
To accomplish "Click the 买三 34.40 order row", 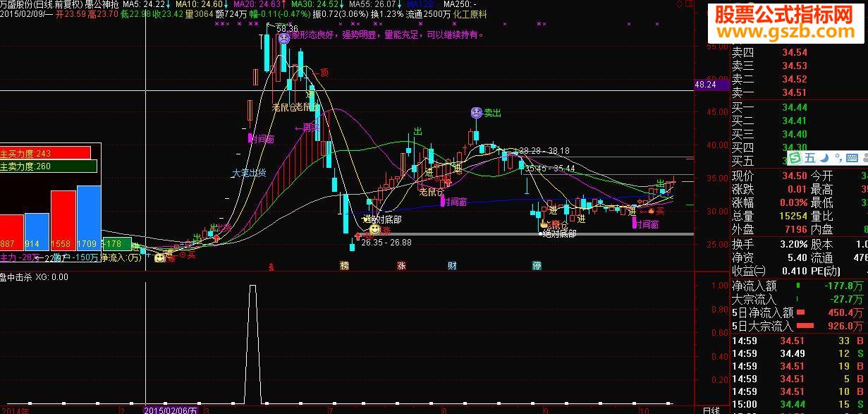I will point(800,134).
